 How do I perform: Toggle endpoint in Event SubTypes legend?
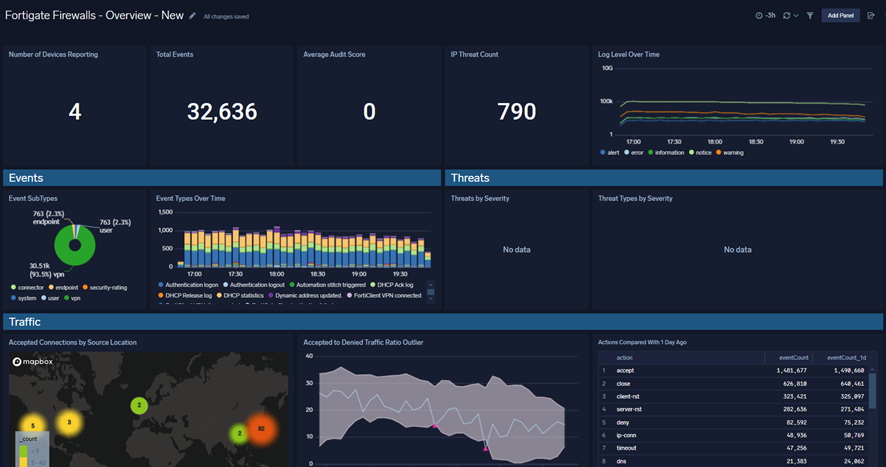click(63, 288)
